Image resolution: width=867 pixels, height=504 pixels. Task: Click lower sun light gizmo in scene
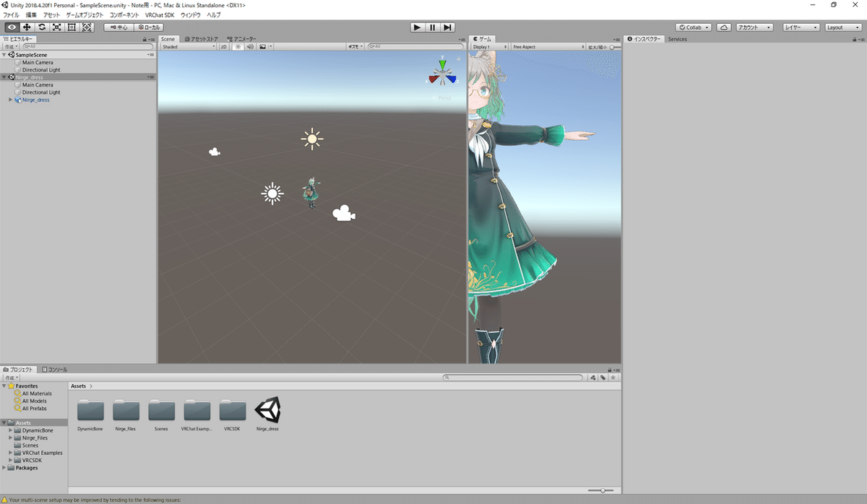[x=272, y=193]
